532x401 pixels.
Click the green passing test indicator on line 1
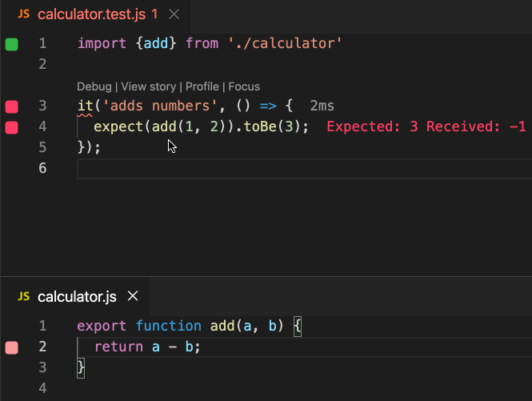12,44
